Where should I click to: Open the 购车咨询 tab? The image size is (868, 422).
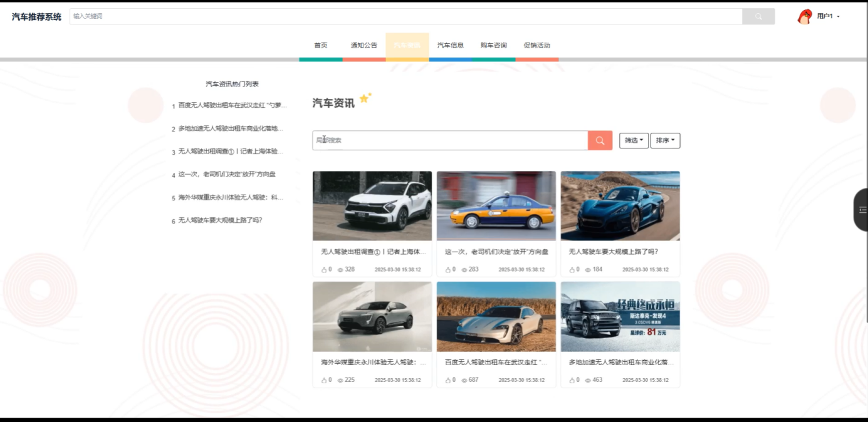point(494,45)
